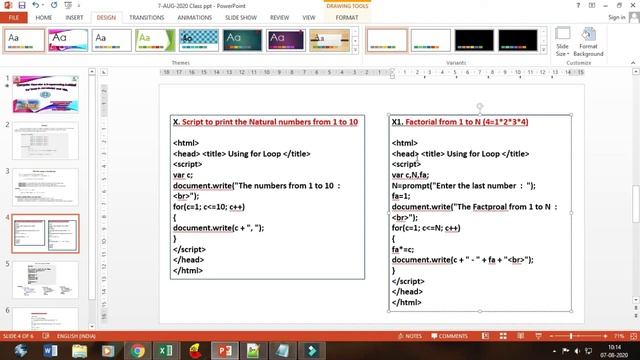
Task: Select slide 2 thumbnail in panel
Action: (x=45, y=140)
